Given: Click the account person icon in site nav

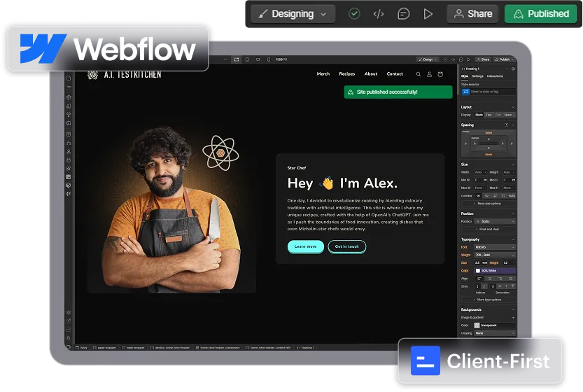Looking at the screenshot, I should 429,74.
